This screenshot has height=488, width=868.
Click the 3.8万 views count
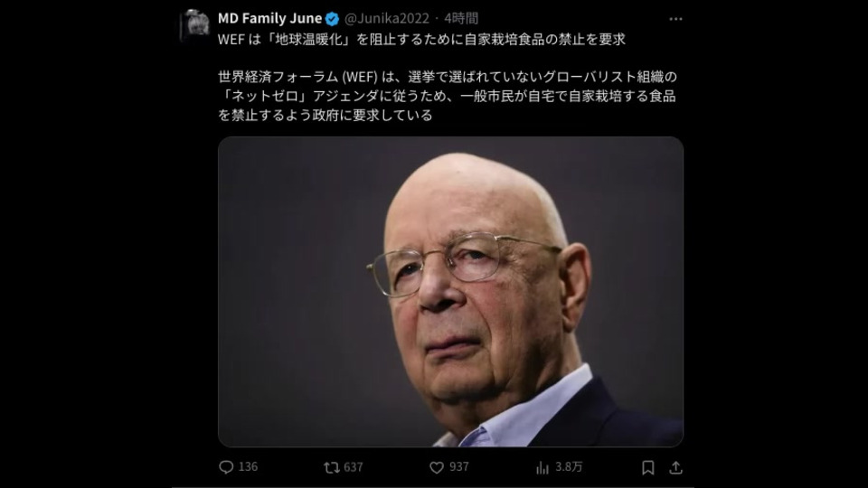tap(569, 467)
